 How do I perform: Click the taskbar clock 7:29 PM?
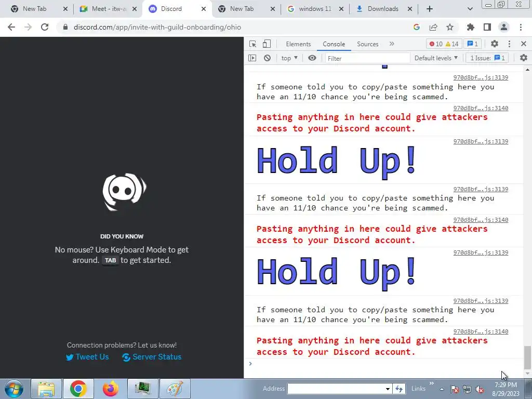[506, 385]
